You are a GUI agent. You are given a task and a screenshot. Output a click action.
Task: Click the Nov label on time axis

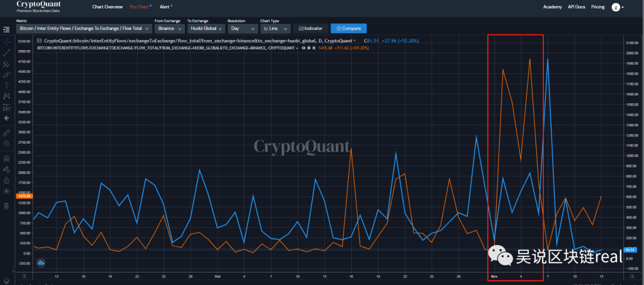(494, 277)
